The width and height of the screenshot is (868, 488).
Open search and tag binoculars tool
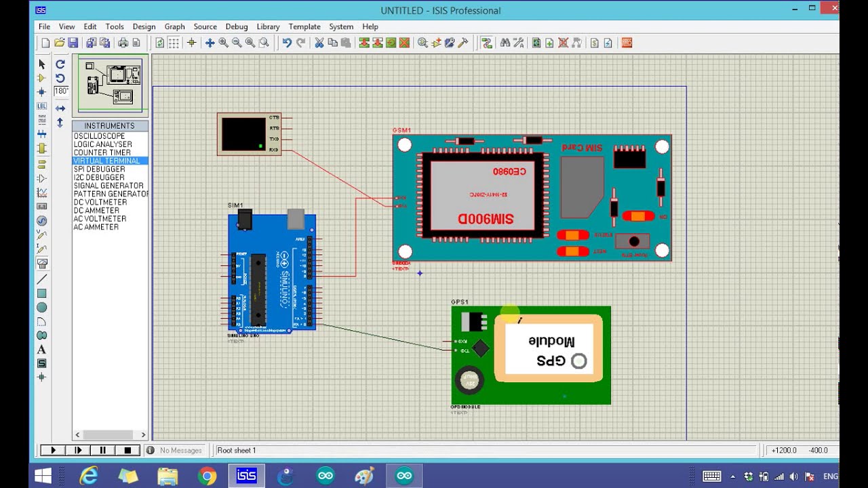click(505, 43)
